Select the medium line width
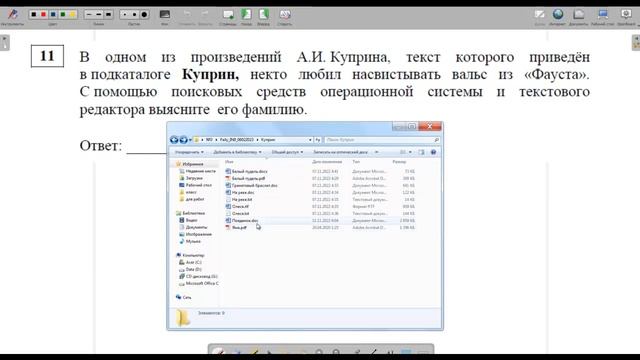Image resolution: width=640 pixels, height=360 pixels. point(98,14)
